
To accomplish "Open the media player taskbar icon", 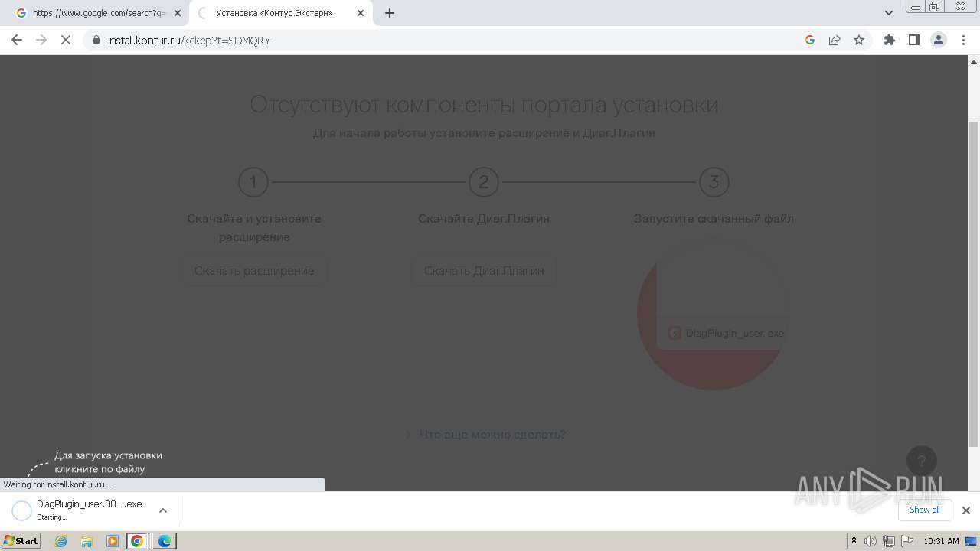I will click(x=113, y=541).
